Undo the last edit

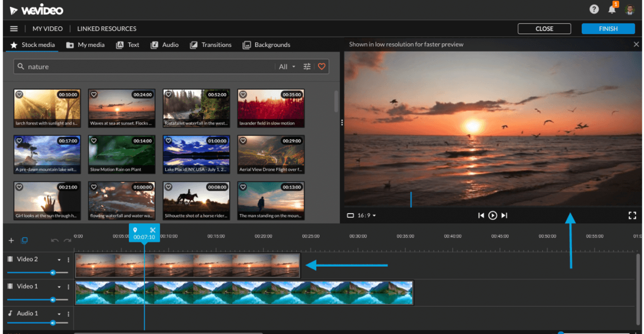tap(54, 240)
